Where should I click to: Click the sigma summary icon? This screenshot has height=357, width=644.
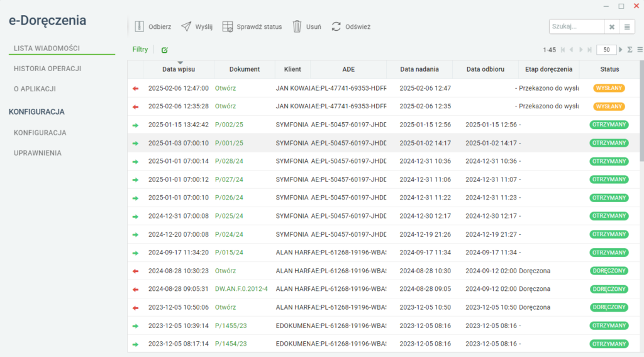coord(630,50)
